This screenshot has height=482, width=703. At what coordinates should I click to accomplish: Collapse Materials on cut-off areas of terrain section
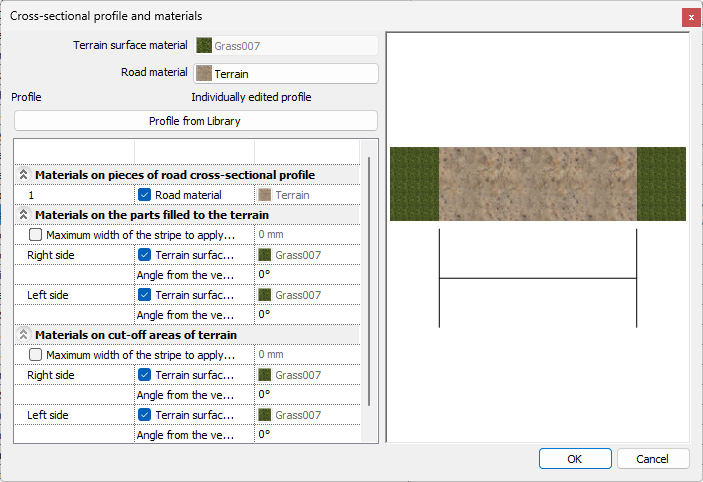pyautogui.click(x=24, y=335)
